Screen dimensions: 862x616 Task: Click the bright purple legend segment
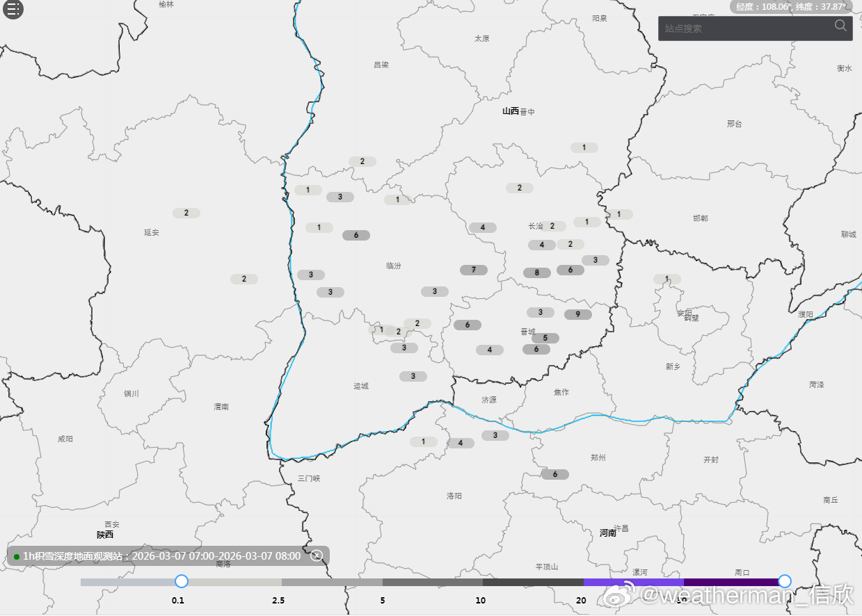634,582
